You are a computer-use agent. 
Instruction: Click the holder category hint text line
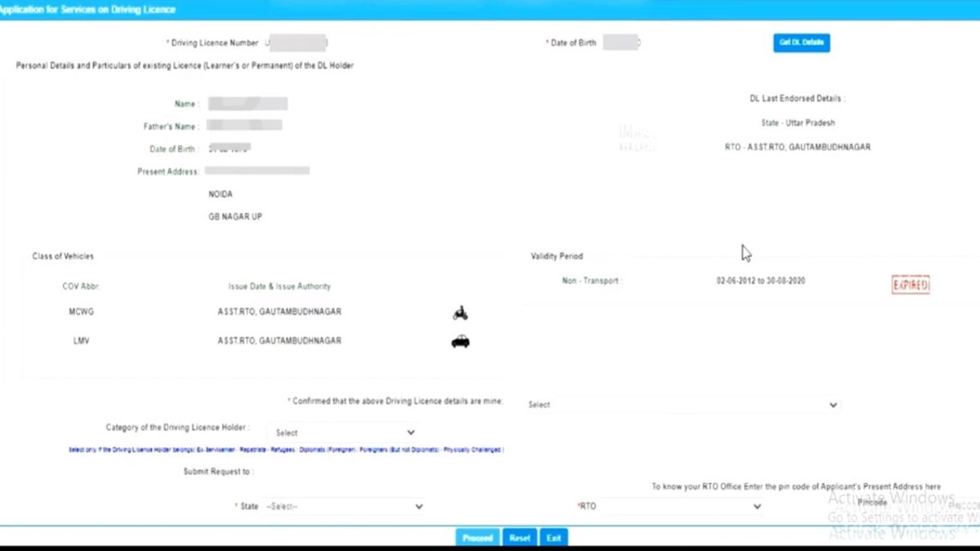tap(286, 450)
